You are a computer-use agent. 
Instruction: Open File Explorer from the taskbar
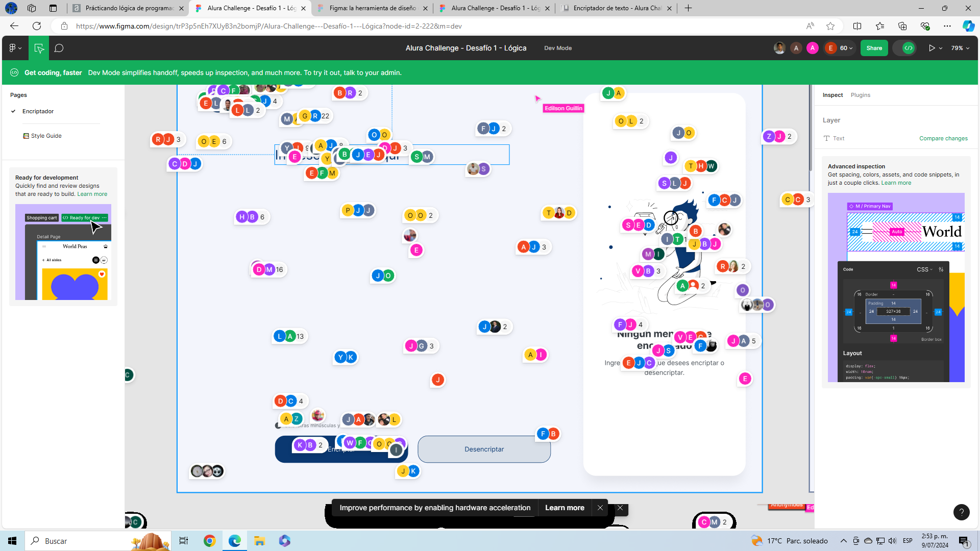pos(259,541)
